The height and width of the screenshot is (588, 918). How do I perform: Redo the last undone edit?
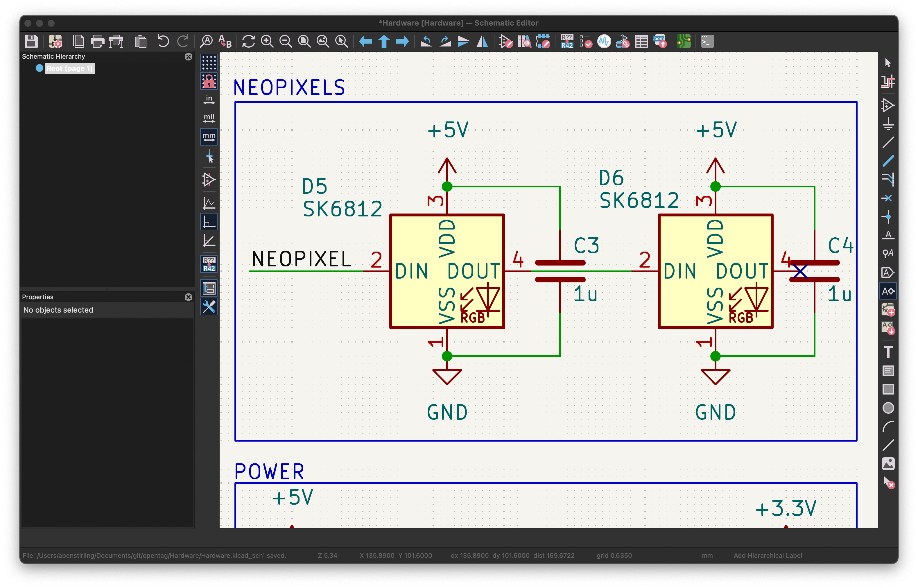(x=183, y=41)
